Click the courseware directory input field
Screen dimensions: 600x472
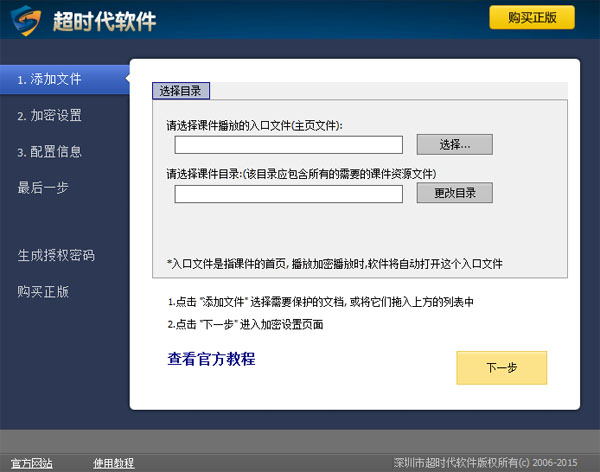(289, 194)
